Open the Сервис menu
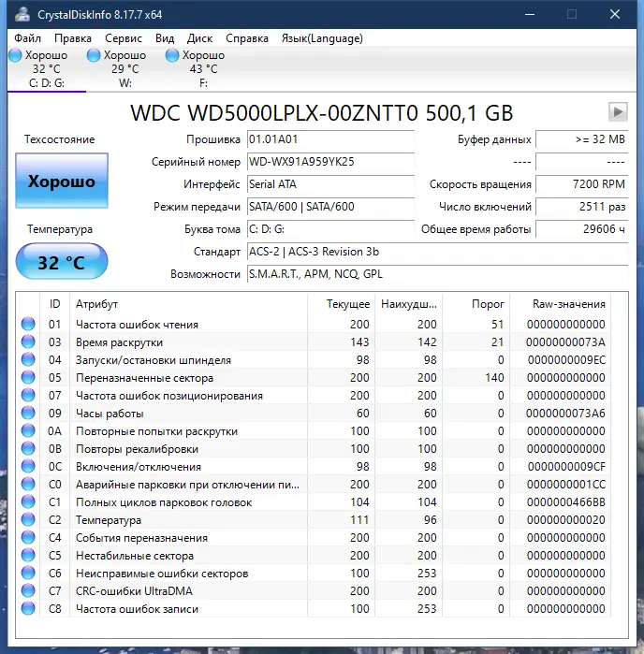 point(124,38)
